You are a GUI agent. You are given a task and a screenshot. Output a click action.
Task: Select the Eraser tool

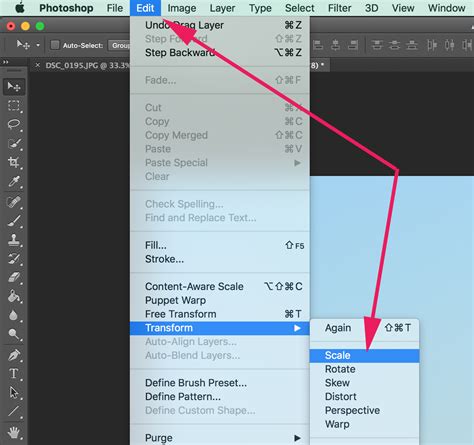tap(14, 277)
